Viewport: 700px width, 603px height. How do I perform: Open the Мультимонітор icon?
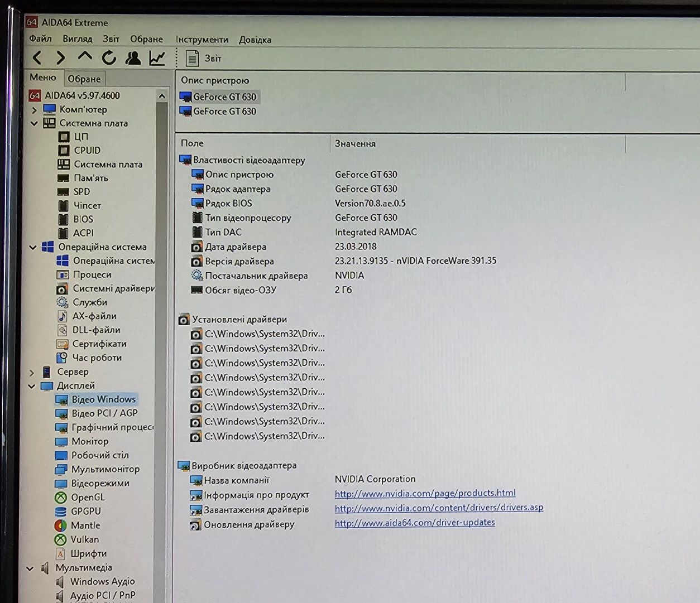coord(61,470)
